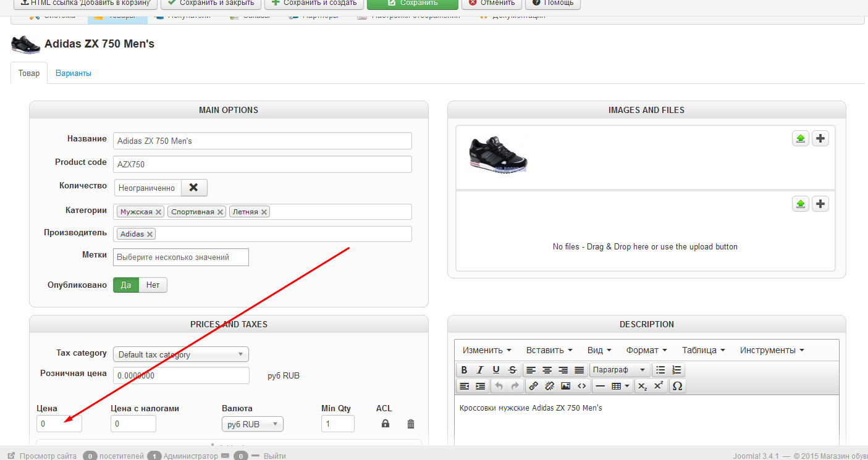Add file using plus button in files area
Screen dimensions: 868x460
point(820,204)
